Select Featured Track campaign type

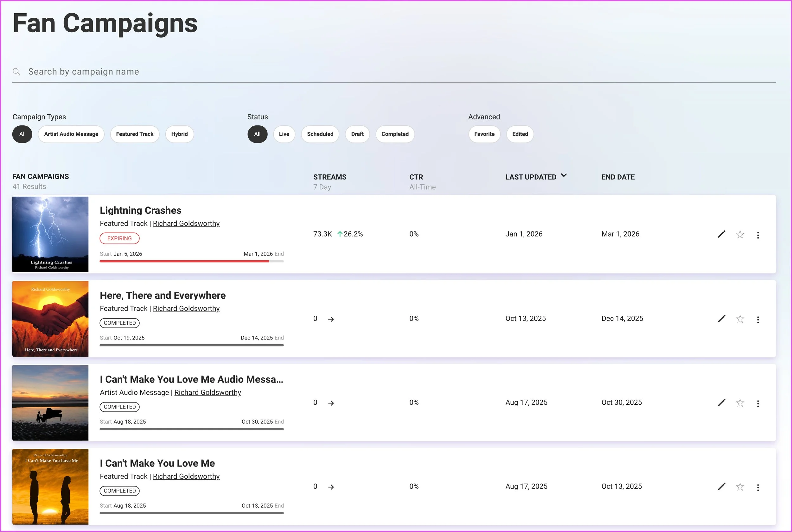pos(135,134)
